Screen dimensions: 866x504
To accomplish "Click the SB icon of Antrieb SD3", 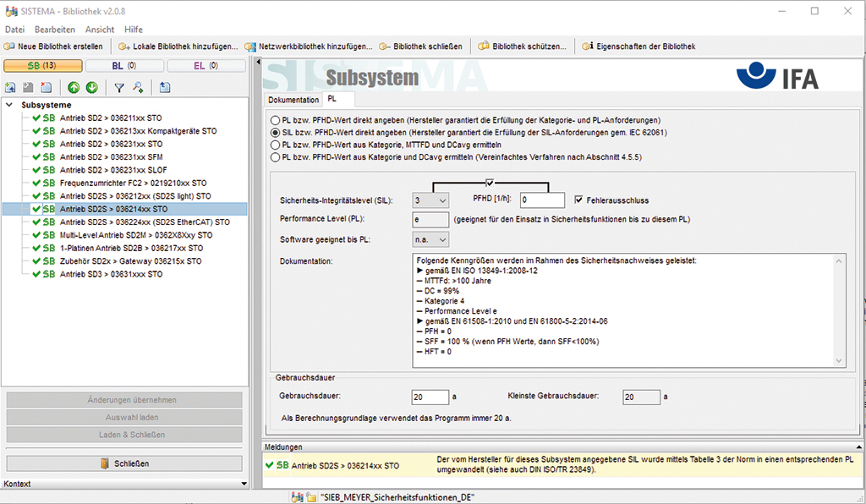I will point(49,274).
